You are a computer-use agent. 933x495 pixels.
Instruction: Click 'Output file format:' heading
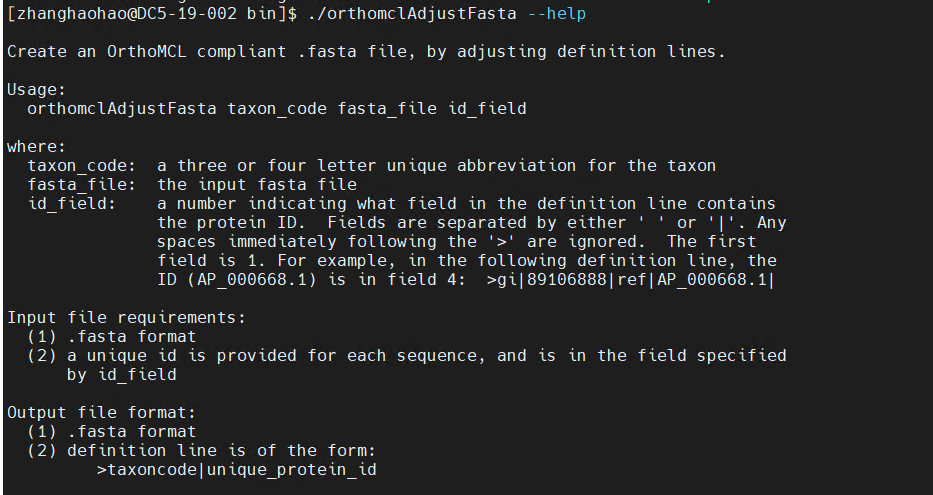tap(101, 413)
